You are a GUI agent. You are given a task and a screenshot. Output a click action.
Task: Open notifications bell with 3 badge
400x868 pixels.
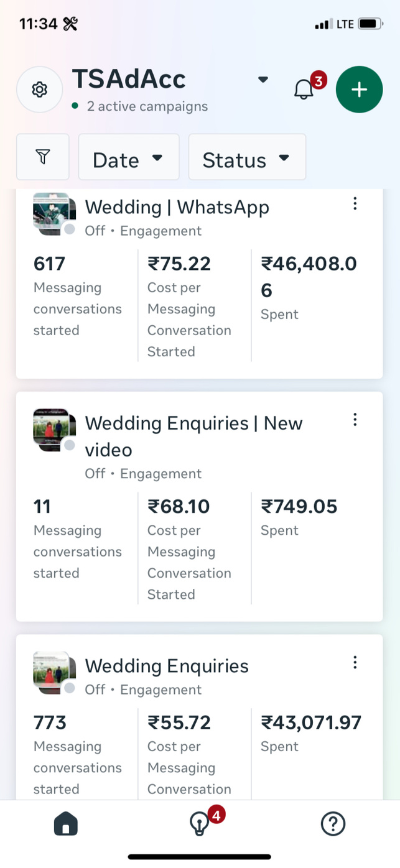pos(304,90)
